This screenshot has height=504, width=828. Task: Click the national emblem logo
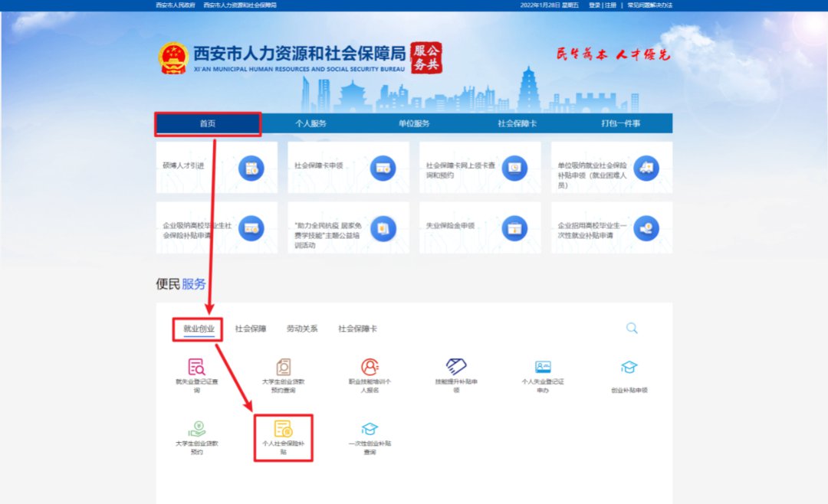[x=173, y=58]
